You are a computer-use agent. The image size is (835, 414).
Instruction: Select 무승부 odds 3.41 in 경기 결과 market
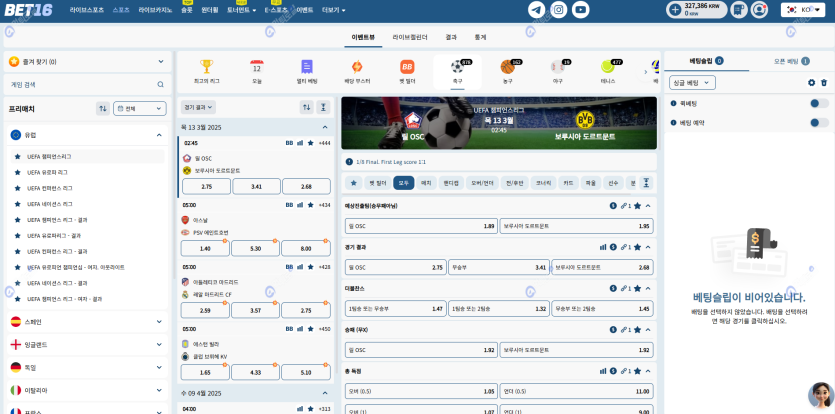click(x=498, y=267)
